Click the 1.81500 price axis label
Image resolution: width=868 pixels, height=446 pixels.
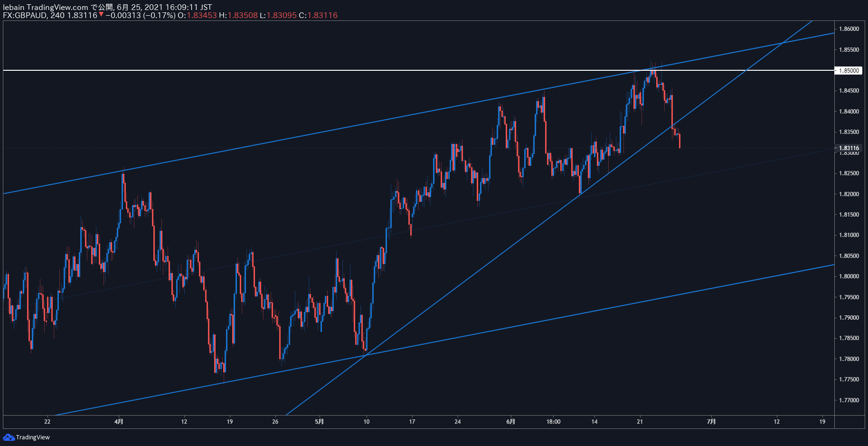(x=849, y=215)
